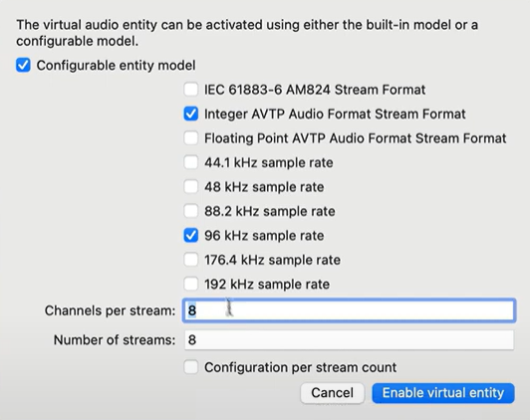The image size is (530, 420).
Task: Click Configuration per stream count label
Action: point(300,367)
